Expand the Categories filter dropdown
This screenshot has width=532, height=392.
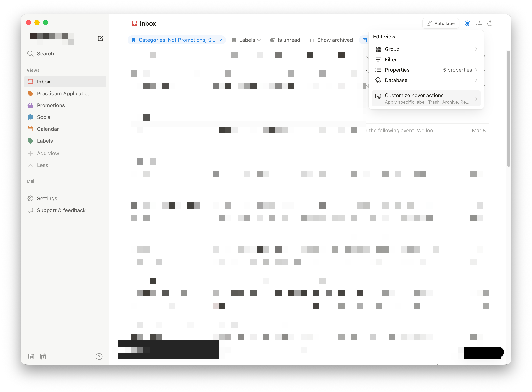(x=177, y=40)
